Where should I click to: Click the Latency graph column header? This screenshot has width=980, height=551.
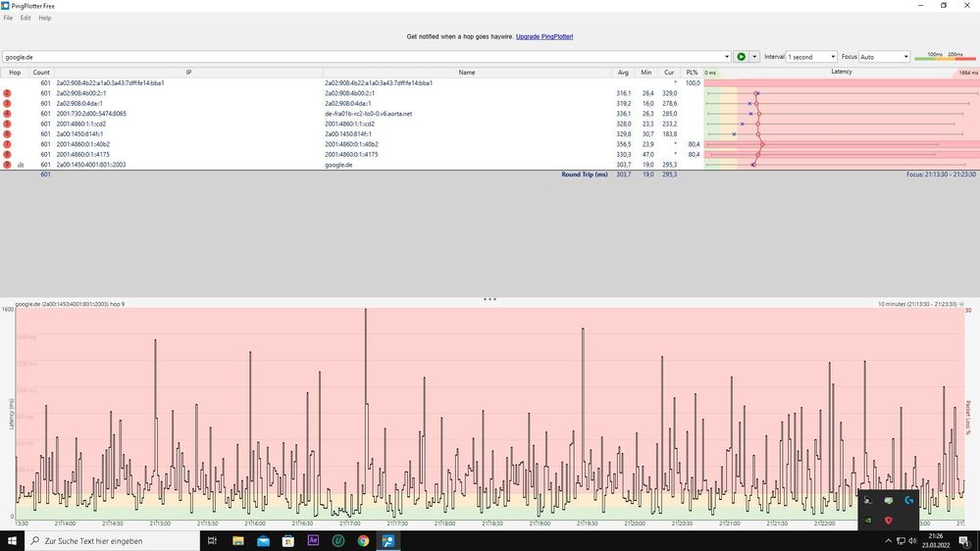click(x=842, y=72)
